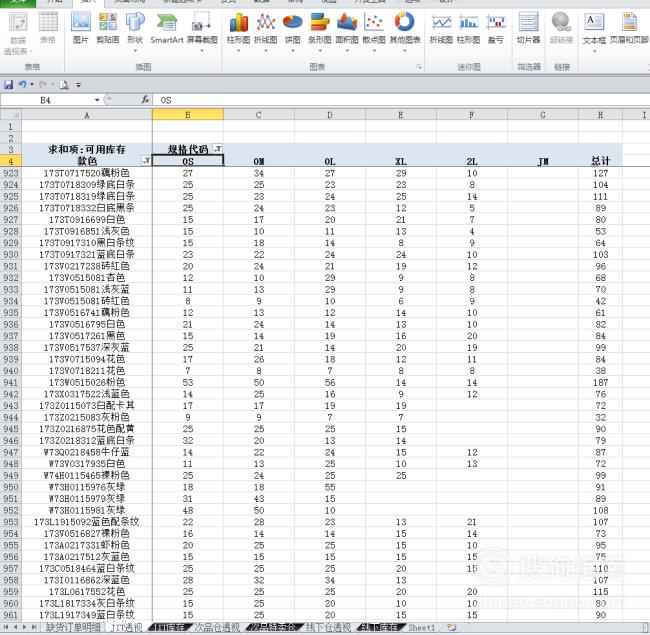Insert a Picture (图片)
Viewport: 650px width, 635px height.
coord(80,27)
